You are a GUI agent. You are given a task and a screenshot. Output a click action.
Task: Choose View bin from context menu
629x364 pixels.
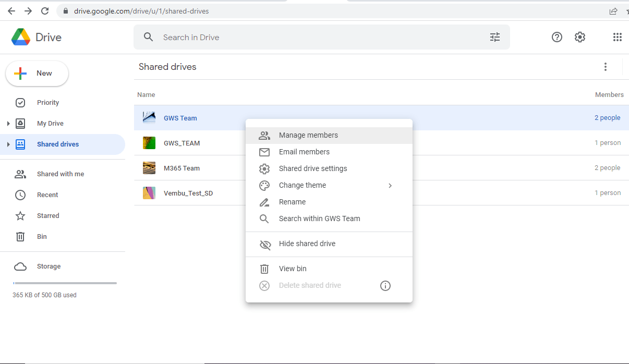[x=329, y=269]
